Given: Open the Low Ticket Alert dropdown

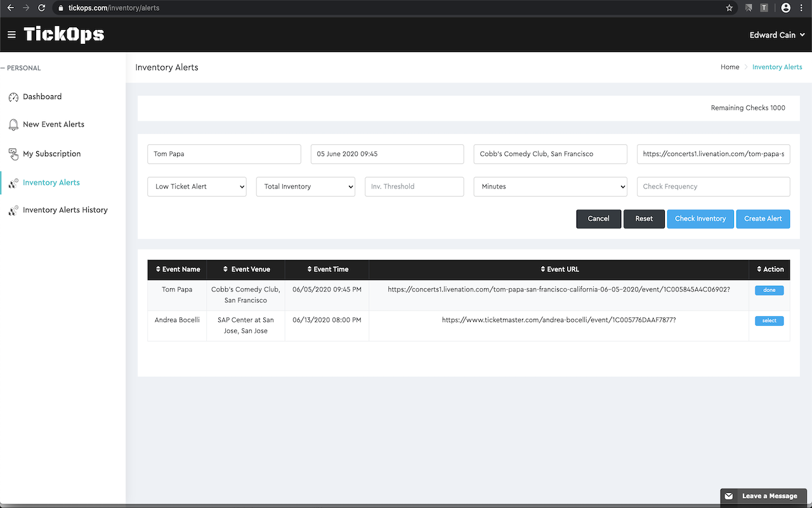Looking at the screenshot, I should click(197, 187).
